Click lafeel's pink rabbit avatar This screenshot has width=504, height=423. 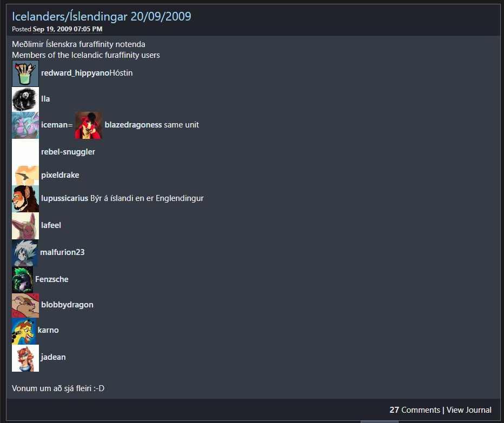[x=25, y=226]
